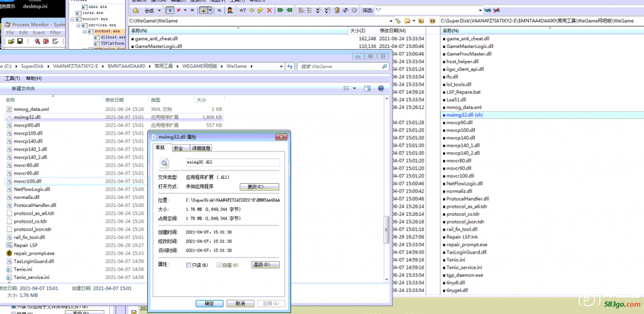
Task: Click the file name field showing msimg32.dll
Action: pyautogui.click(x=233, y=162)
